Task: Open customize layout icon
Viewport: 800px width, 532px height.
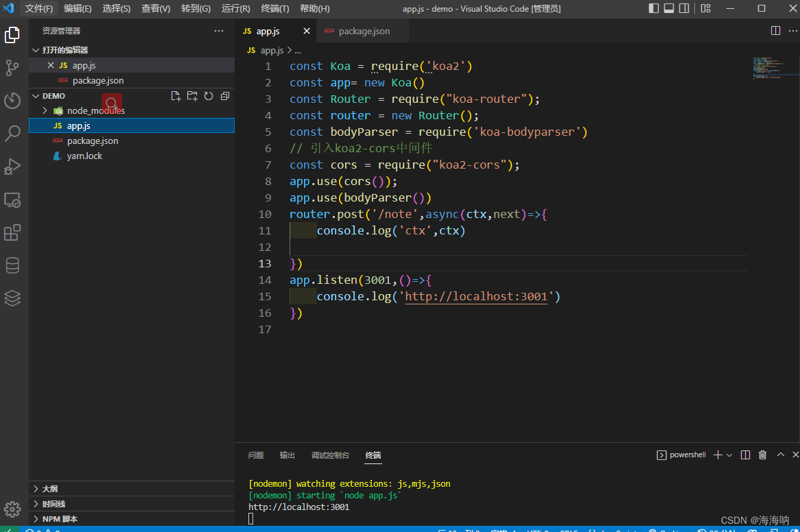Action: click(705, 8)
